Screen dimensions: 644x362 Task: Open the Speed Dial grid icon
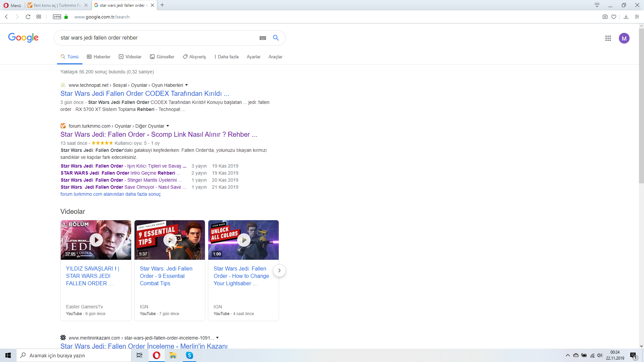[x=39, y=17]
